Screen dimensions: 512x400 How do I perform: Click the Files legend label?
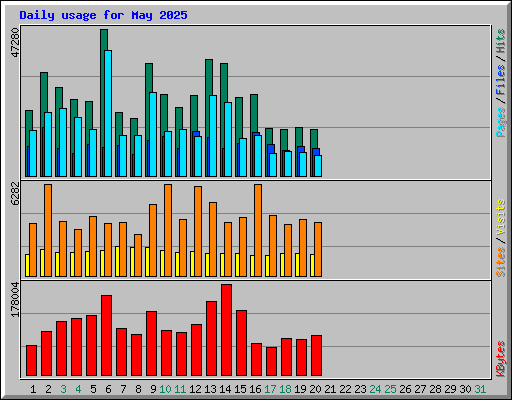(x=500, y=80)
